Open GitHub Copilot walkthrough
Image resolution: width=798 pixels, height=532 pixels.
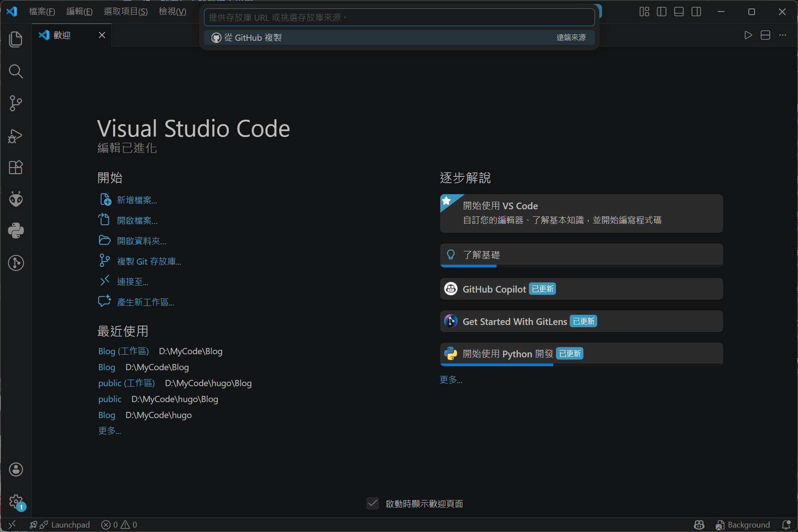click(x=581, y=289)
